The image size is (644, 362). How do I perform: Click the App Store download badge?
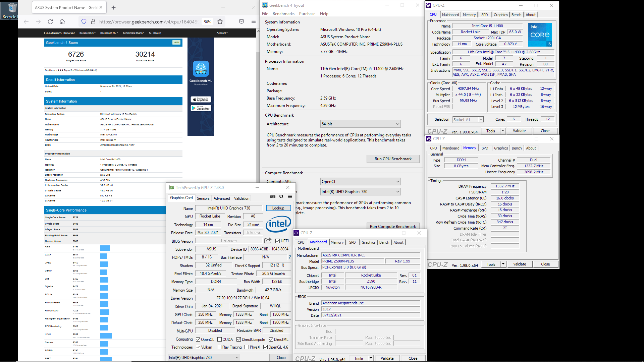click(201, 100)
